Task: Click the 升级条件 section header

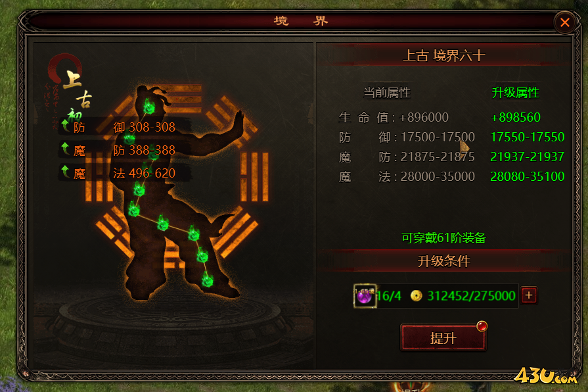Action: (x=443, y=261)
